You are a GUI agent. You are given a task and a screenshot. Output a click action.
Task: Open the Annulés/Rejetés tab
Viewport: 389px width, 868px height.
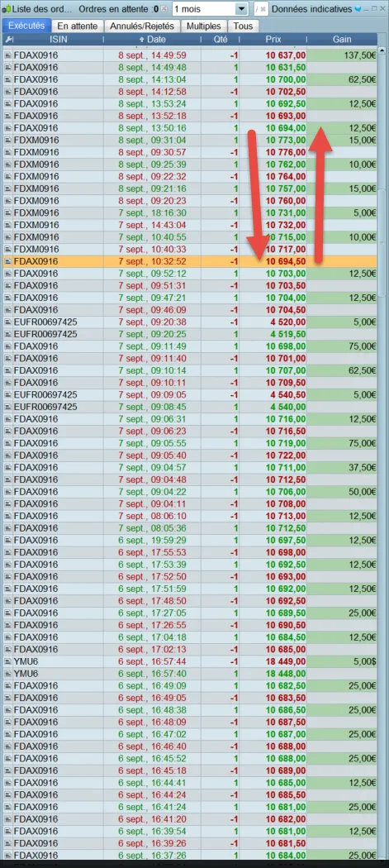pos(142,26)
